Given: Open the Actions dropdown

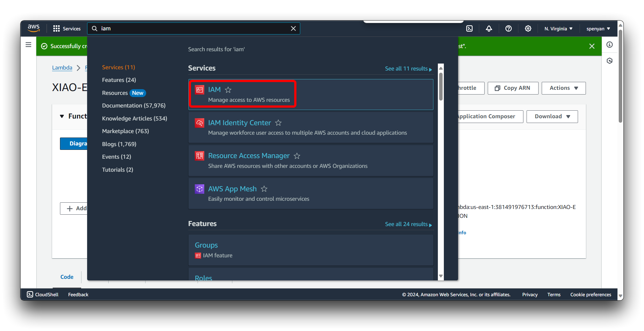Looking at the screenshot, I should click(x=563, y=88).
